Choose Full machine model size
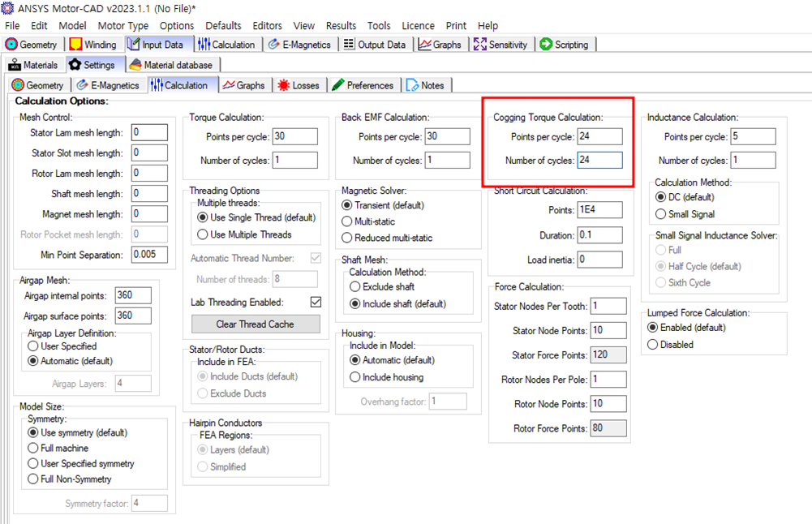Screen dimensions: 812x524 [x=33, y=449]
